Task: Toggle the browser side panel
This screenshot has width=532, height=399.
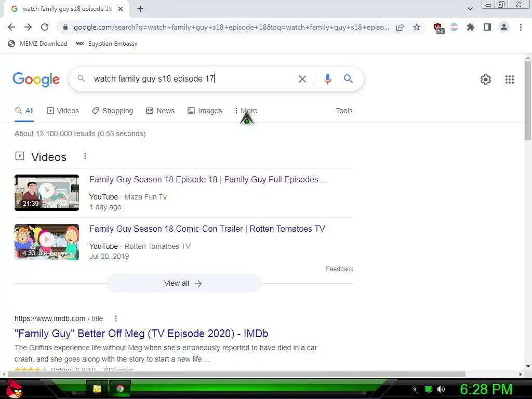Action: (x=487, y=27)
